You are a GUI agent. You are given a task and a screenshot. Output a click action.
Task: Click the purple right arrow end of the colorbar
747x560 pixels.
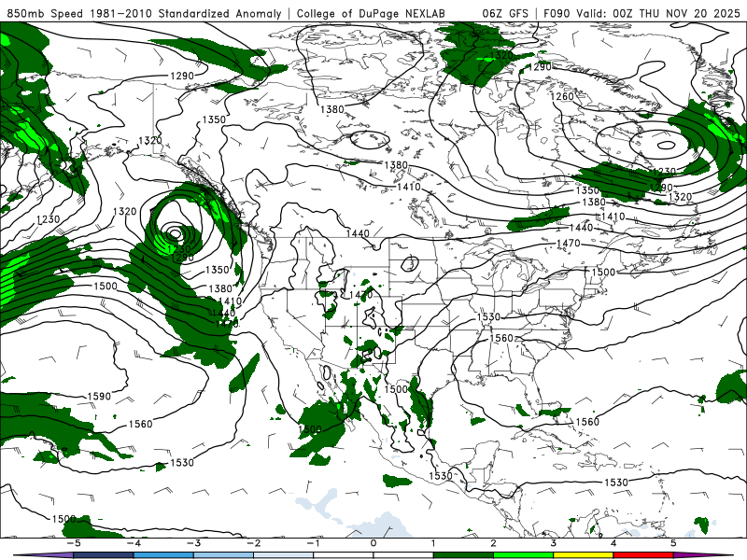point(703,555)
